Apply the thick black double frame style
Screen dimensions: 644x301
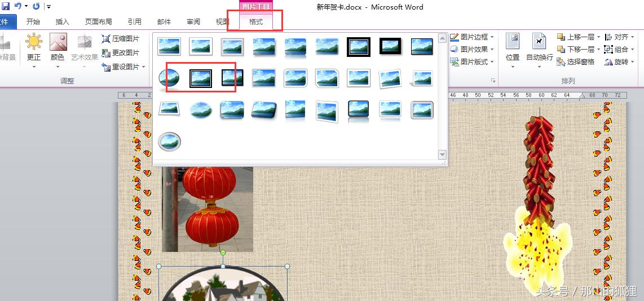click(359, 46)
